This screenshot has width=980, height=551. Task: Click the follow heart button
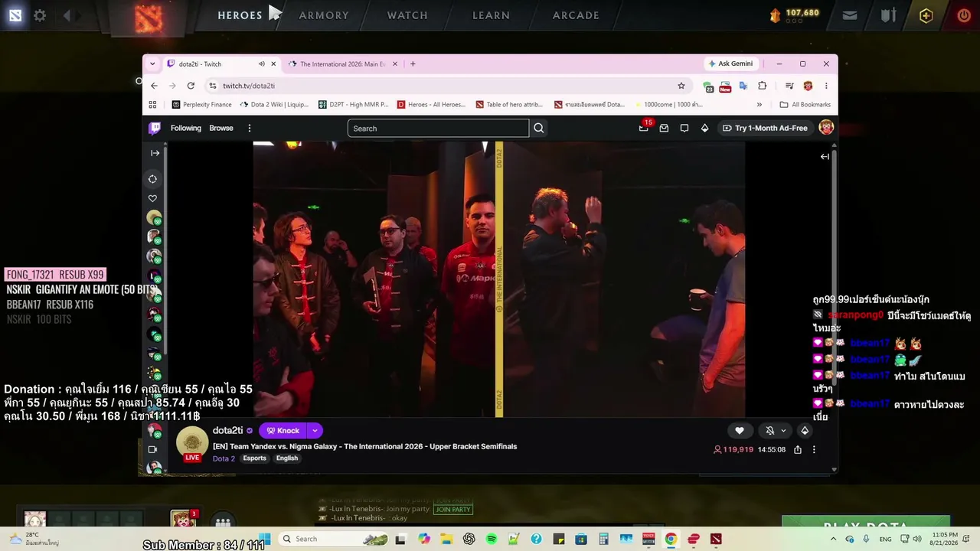pyautogui.click(x=740, y=430)
